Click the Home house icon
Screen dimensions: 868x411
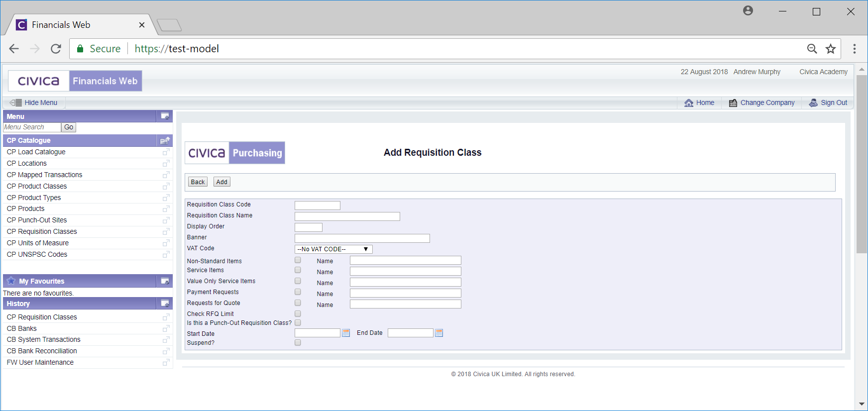pyautogui.click(x=689, y=103)
